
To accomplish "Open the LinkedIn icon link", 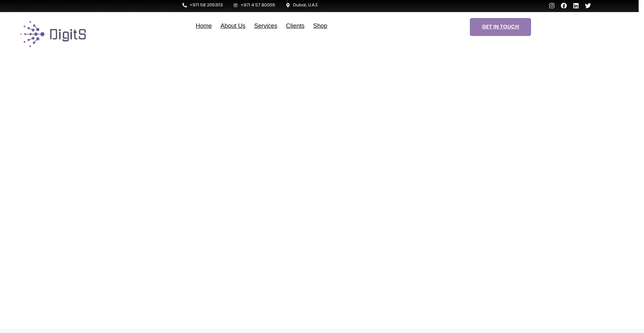I will (576, 6).
